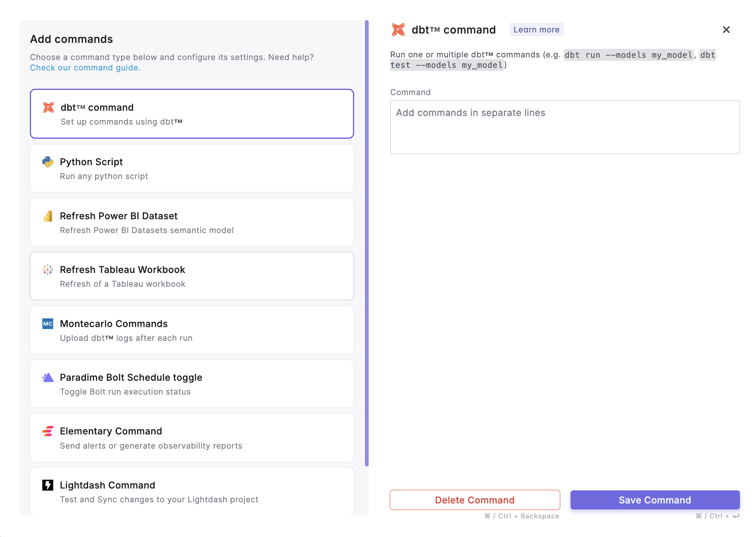This screenshot has height=537, width=756.
Task: Select Paradime Bolt Schedule toggle option
Action: click(192, 384)
